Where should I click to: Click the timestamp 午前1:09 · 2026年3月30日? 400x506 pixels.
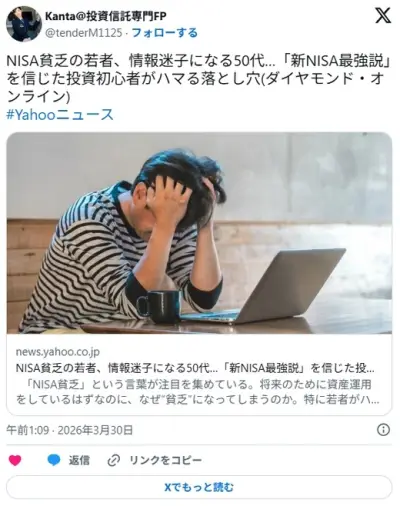pos(70,430)
